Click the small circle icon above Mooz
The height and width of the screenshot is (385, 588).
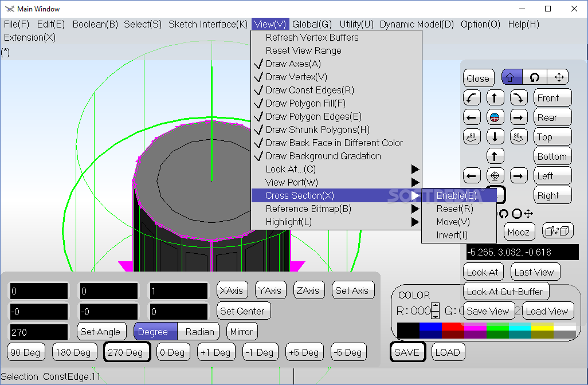pyautogui.click(x=517, y=214)
